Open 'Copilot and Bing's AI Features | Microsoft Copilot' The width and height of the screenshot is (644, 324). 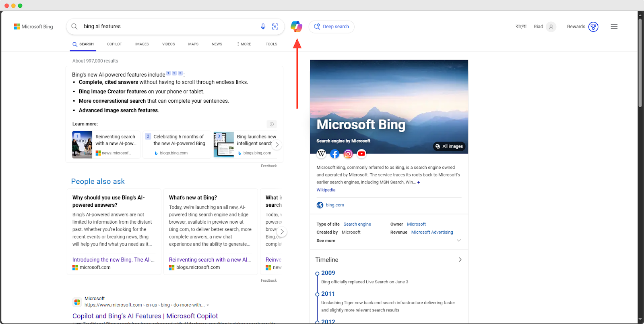[145, 316]
